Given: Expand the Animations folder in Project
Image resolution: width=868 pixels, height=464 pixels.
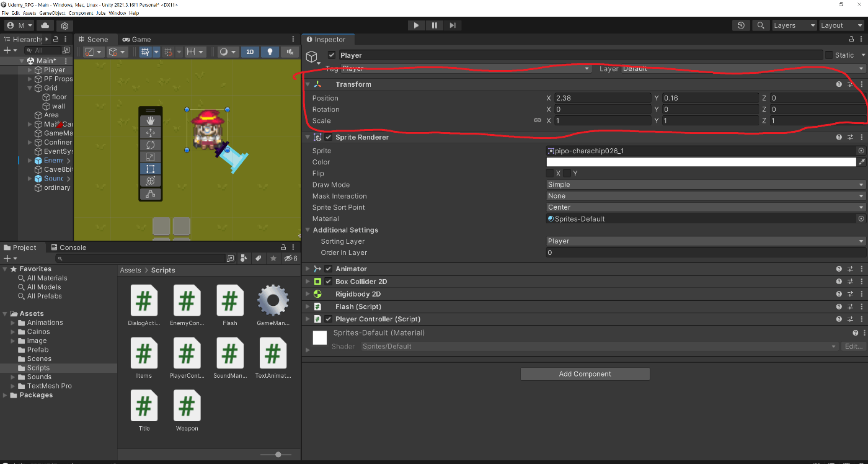Looking at the screenshot, I should [x=13, y=323].
